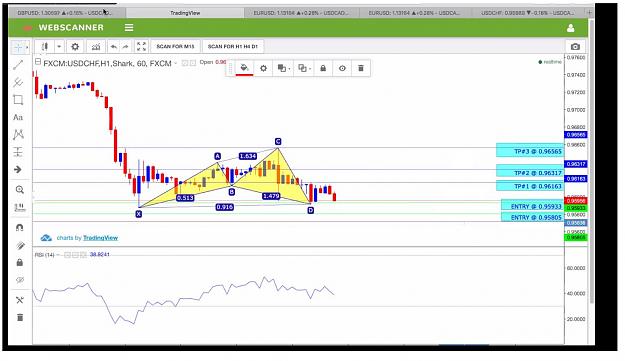Select the measure ruler tool

[20, 207]
